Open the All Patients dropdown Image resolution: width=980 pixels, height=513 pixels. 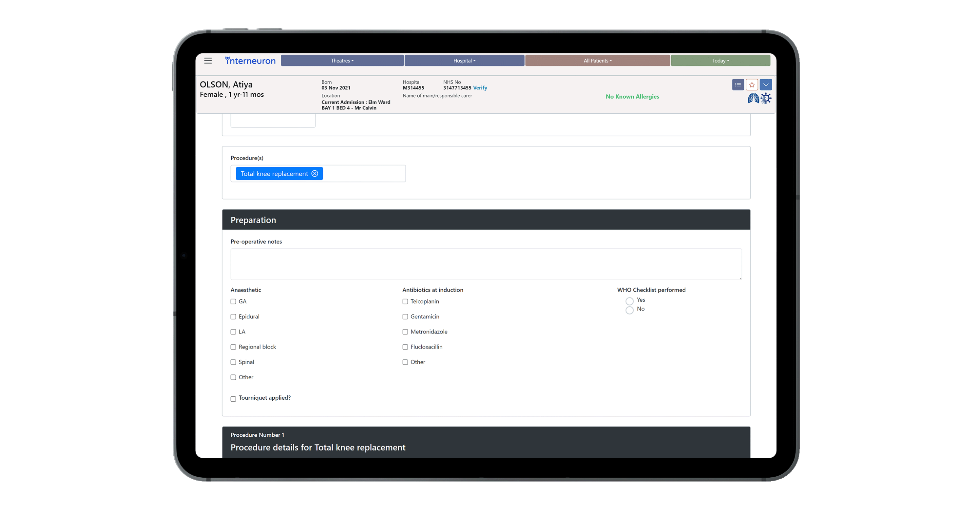click(597, 61)
